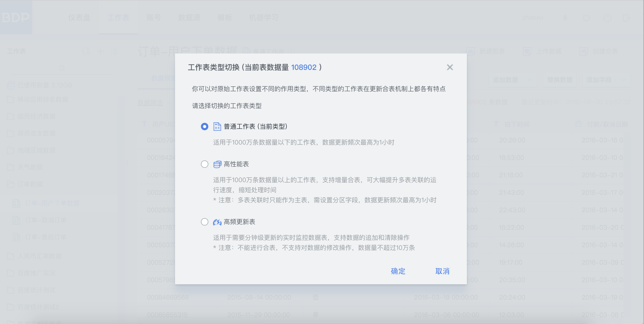Click 取消 to cancel the dialog
Viewport: 644px width, 324px height.
[442, 271]
